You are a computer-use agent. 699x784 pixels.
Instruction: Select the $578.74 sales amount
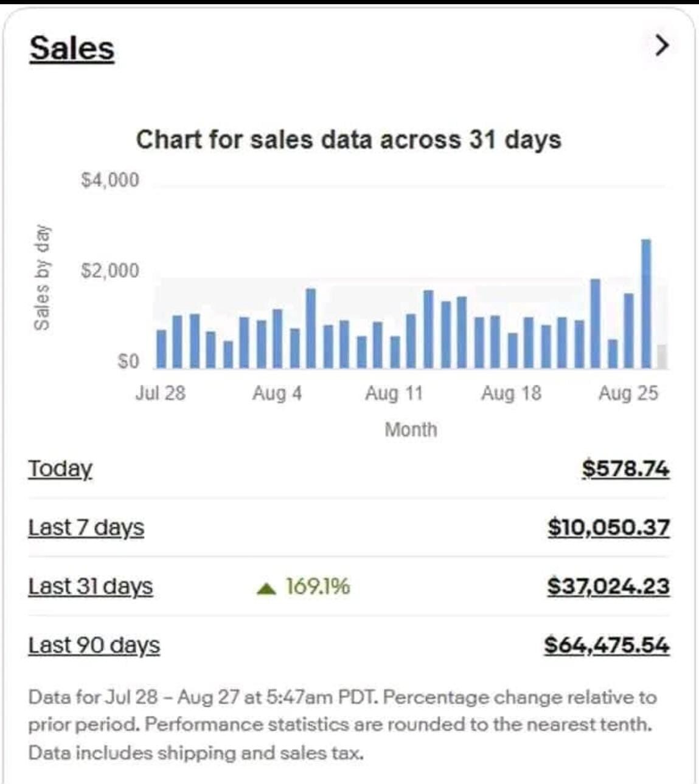625,469
